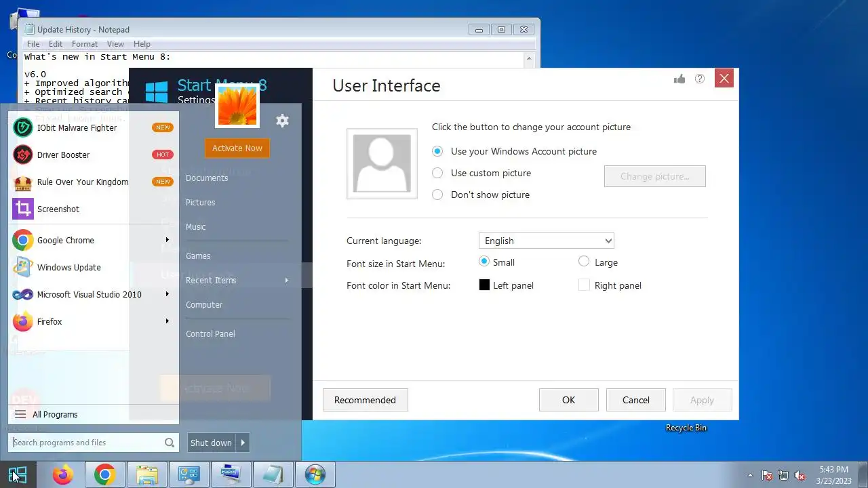Open Notepad File menu

(x=33, y=44)
